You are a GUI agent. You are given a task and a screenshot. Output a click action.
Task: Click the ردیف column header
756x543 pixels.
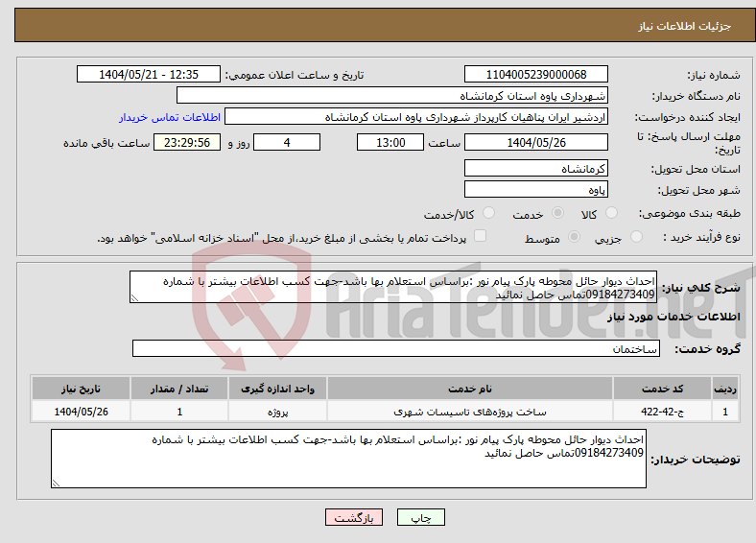pyautogui.click(x=725, y=389)
